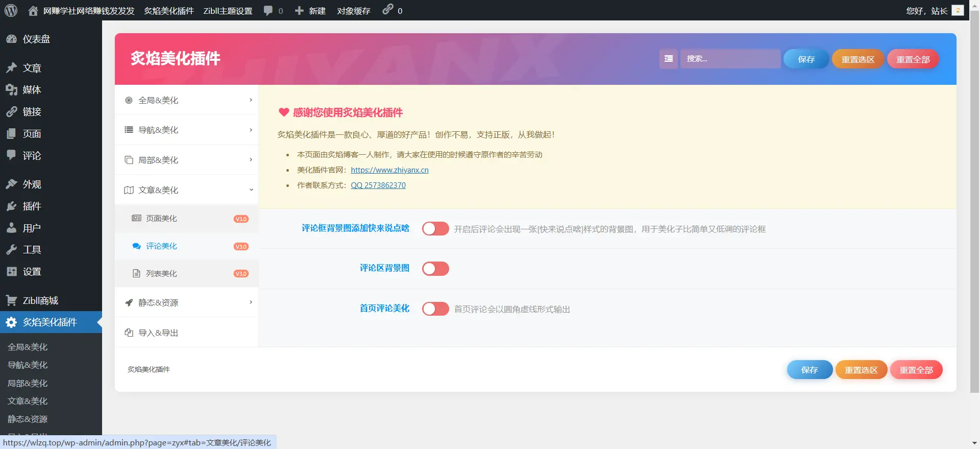Viewport: 980px width, 449px height.
Task: Click the 全局&美化 target icon
Action: [129, 101]
